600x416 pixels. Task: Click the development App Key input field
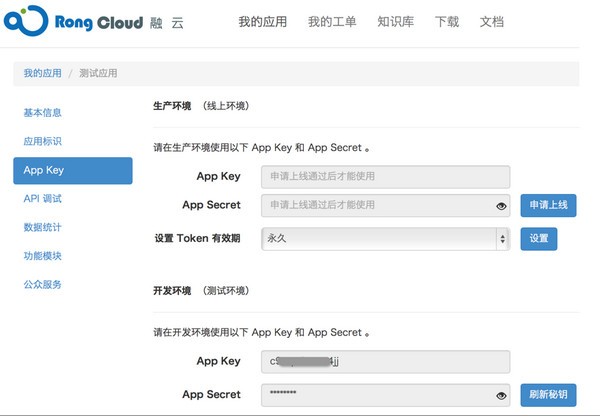(385, 361)
